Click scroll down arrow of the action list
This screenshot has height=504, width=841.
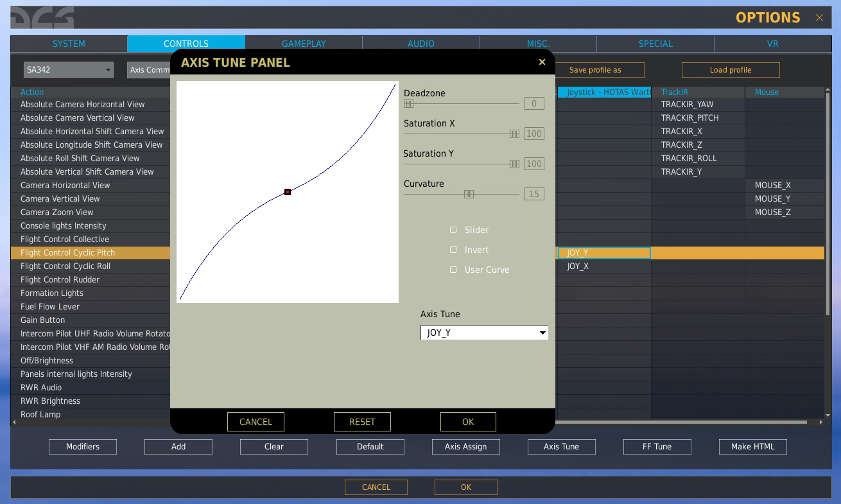tap(828, 415)
